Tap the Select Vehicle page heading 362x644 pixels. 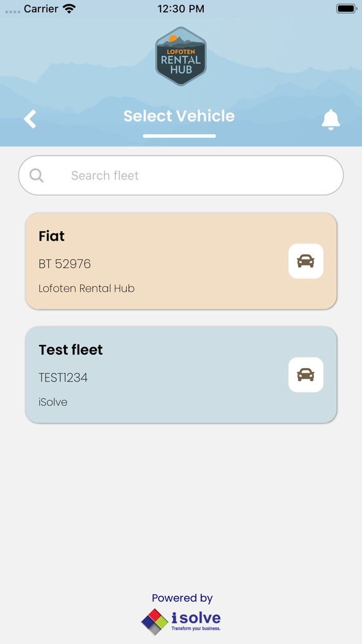pos(179,116)
